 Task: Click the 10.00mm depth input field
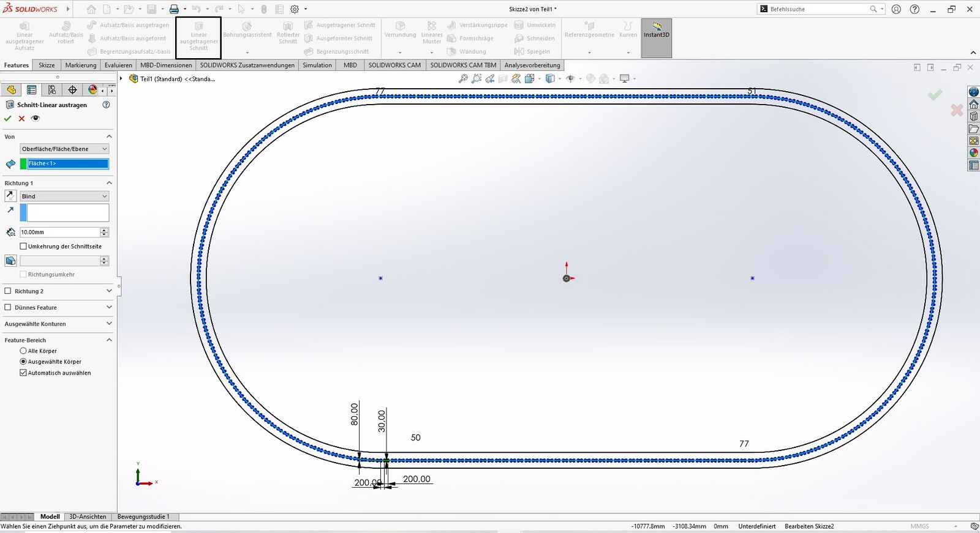pos(59,233)
